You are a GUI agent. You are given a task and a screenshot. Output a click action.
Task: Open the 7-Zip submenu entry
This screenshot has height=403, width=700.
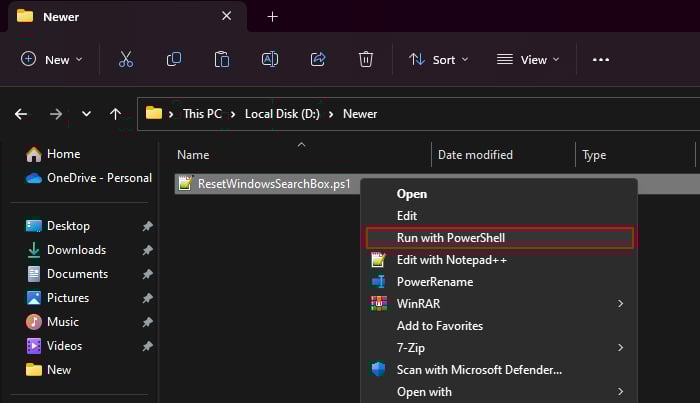click(x=499, y=348)
